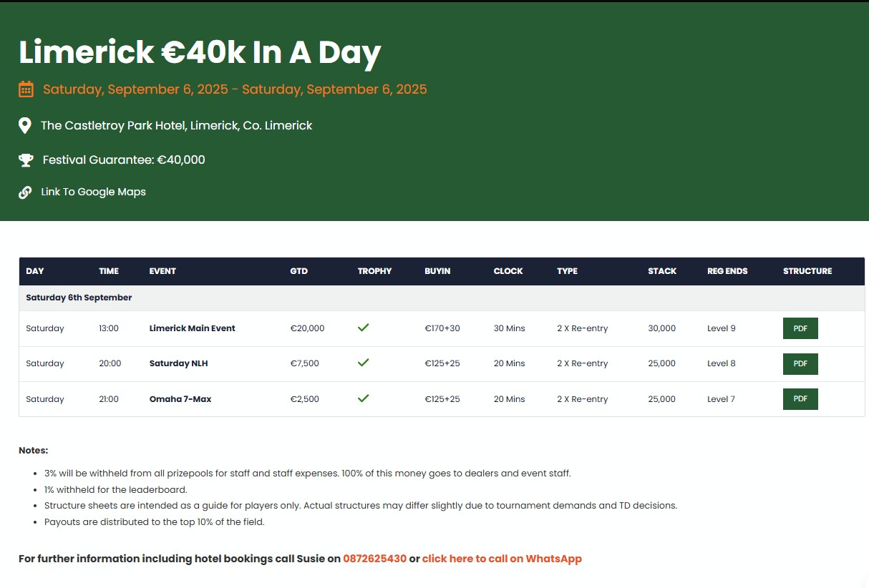Click the STRUCTURE column header
The height and width of the screenshot is (588, 869).
point(807,271)
